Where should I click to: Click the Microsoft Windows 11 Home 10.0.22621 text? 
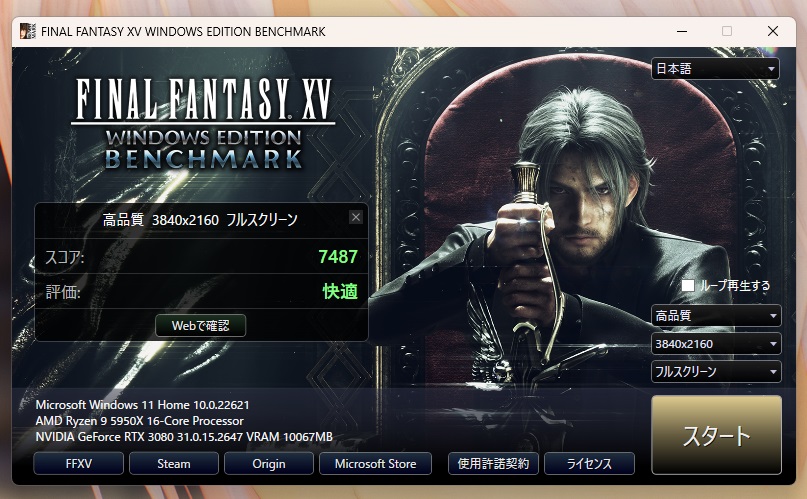[143, 405]
